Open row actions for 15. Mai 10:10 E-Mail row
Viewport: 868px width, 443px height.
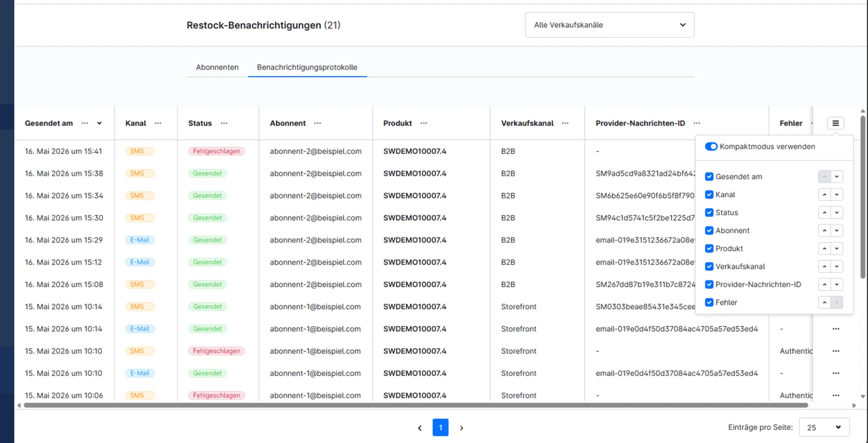point(836,373)
